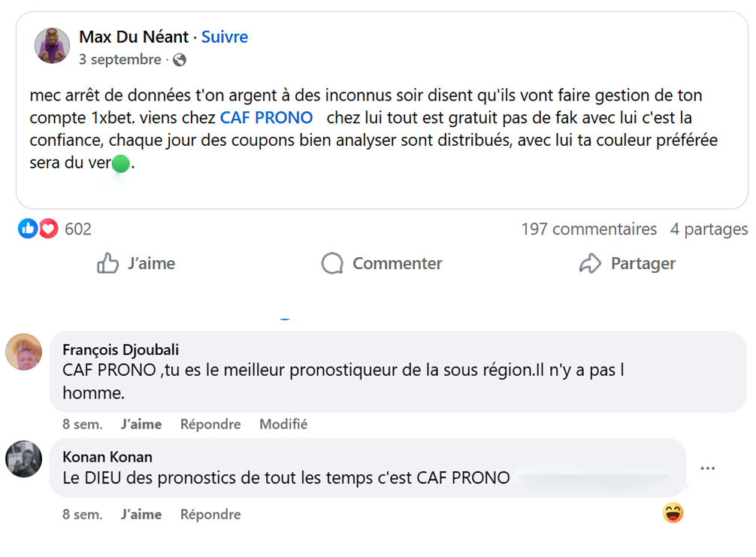Screen dimensions: 756x557
Task: Click the green circle emoji in the post
Action: (x=120, y=161)
